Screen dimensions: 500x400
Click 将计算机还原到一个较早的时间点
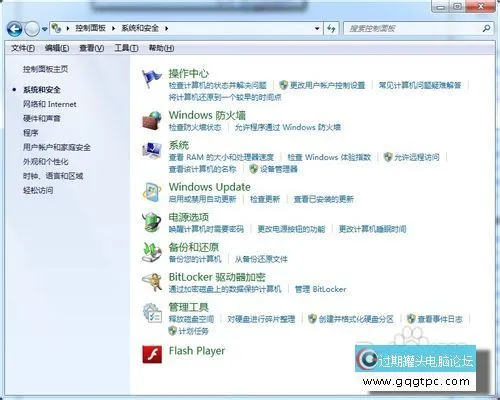pos(225,97)
